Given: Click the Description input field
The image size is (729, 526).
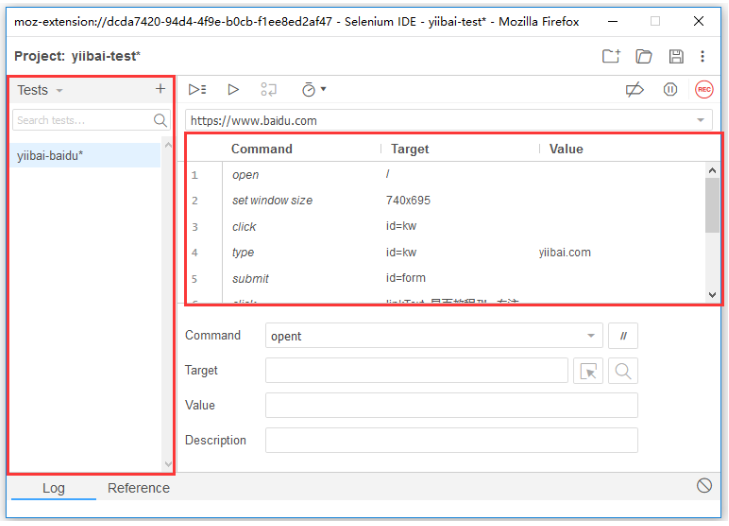Looking at the screenshot, I should pos(451,440).
